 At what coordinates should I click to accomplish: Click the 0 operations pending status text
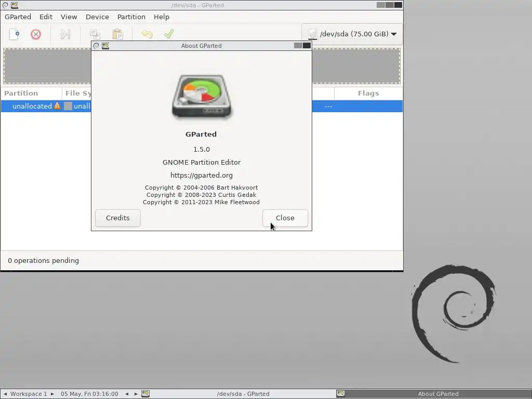coord(44,261)
